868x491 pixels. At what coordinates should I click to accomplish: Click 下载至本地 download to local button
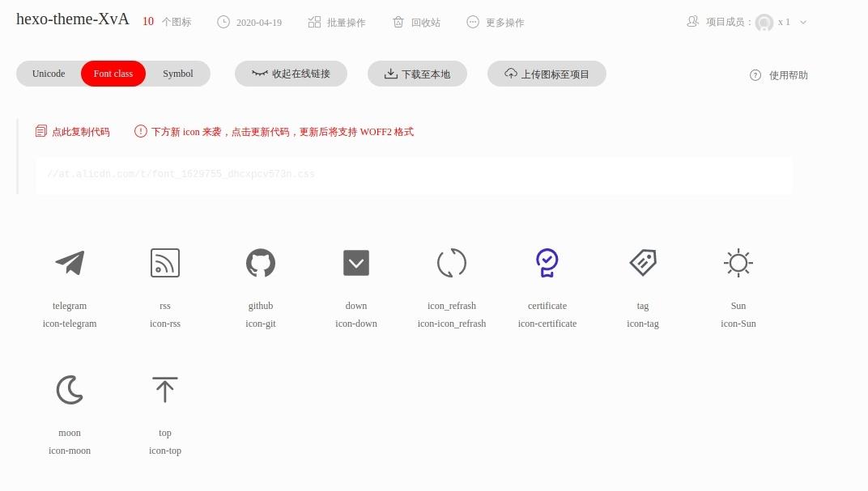point(417,74)
